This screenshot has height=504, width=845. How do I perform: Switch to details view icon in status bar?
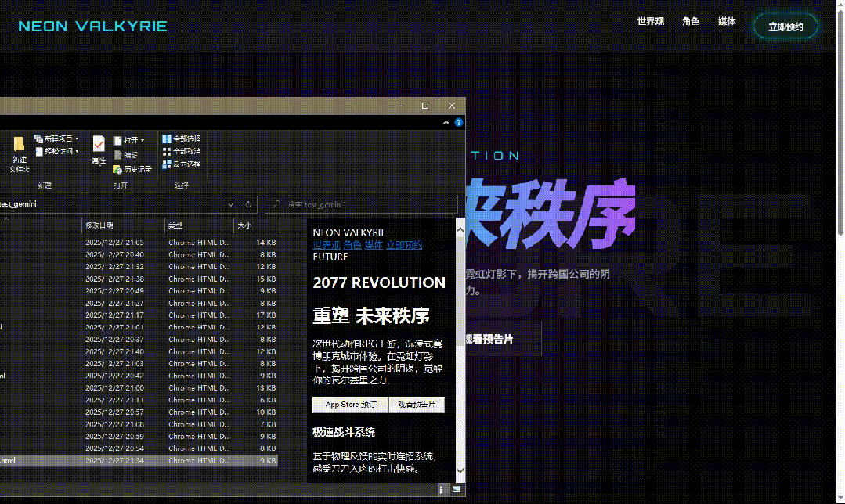[x=442, y=489]
